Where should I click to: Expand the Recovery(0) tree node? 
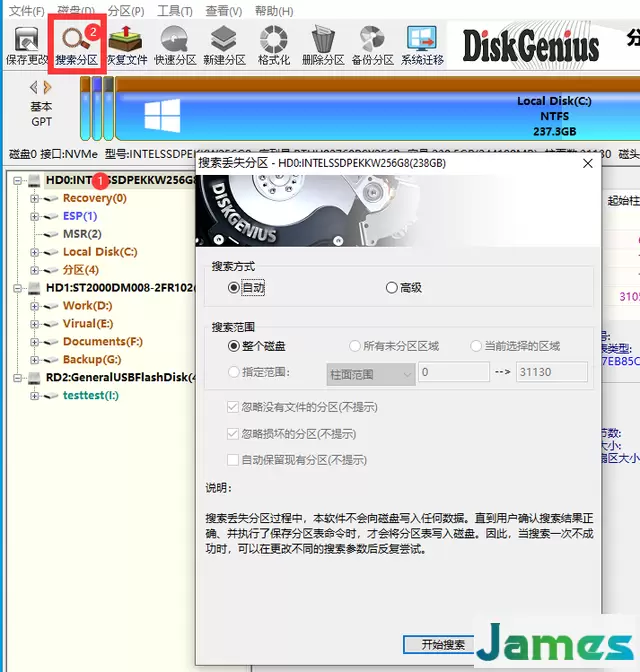point(34,198)
